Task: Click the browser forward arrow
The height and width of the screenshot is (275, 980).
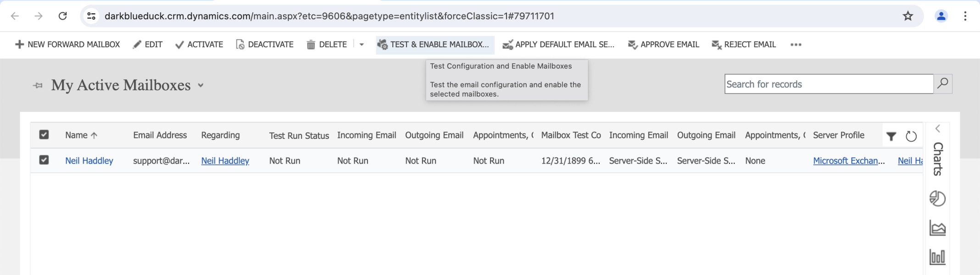Action: (x=39, y=16)
